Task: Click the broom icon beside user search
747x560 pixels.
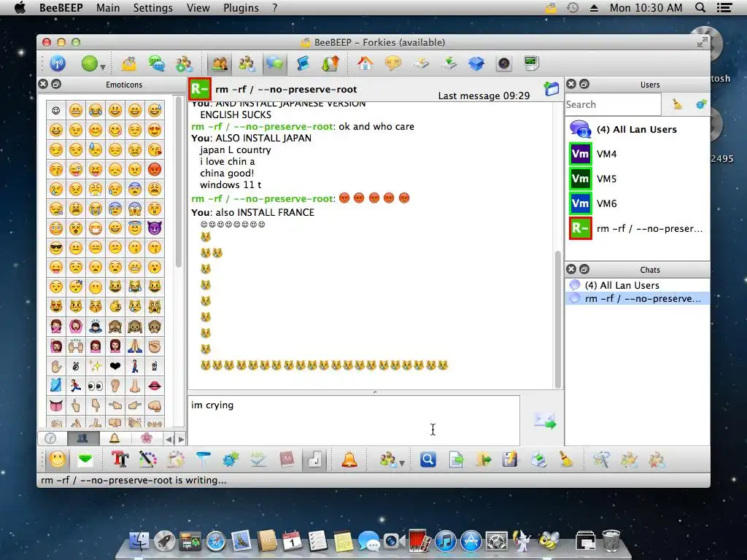Action: tap(677, 104)
